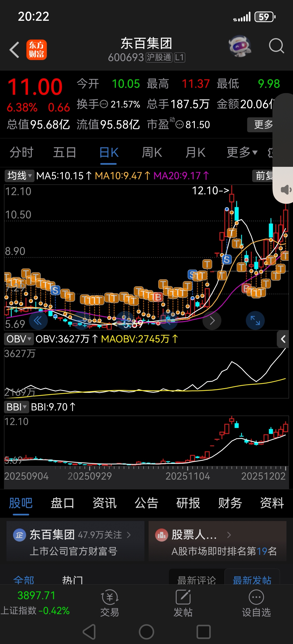
Task: Open the 均线 indicator dropdown
Action: pyautogui.click(x=19, y=176)
